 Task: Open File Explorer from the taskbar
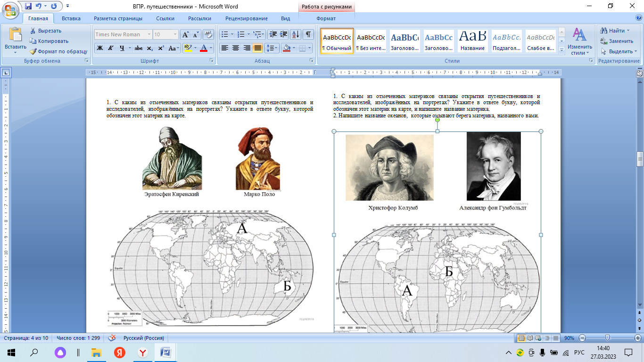[x=96, y=352]
